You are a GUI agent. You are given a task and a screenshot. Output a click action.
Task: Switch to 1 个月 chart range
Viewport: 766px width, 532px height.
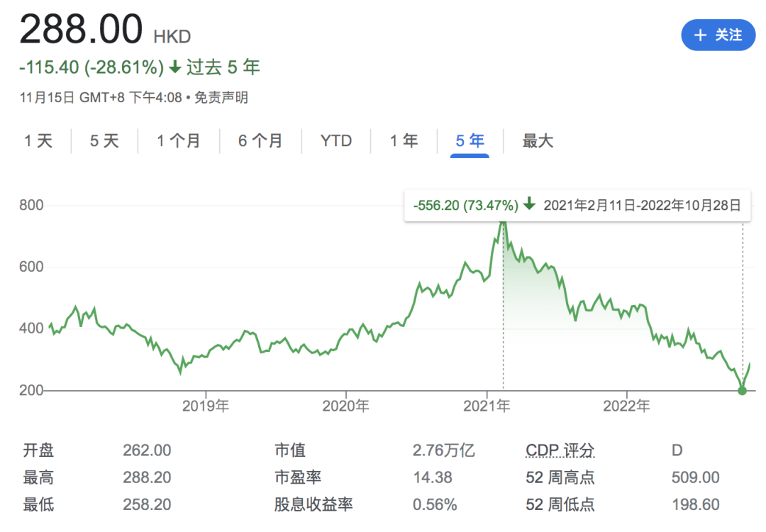click(179, 141)
